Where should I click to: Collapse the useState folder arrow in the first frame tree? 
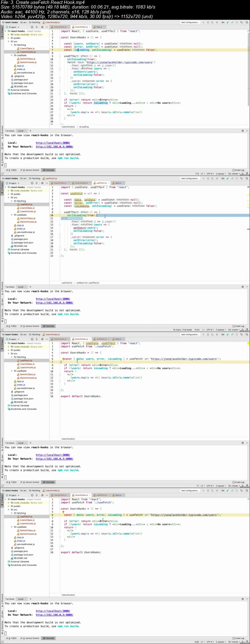point(11,55)
